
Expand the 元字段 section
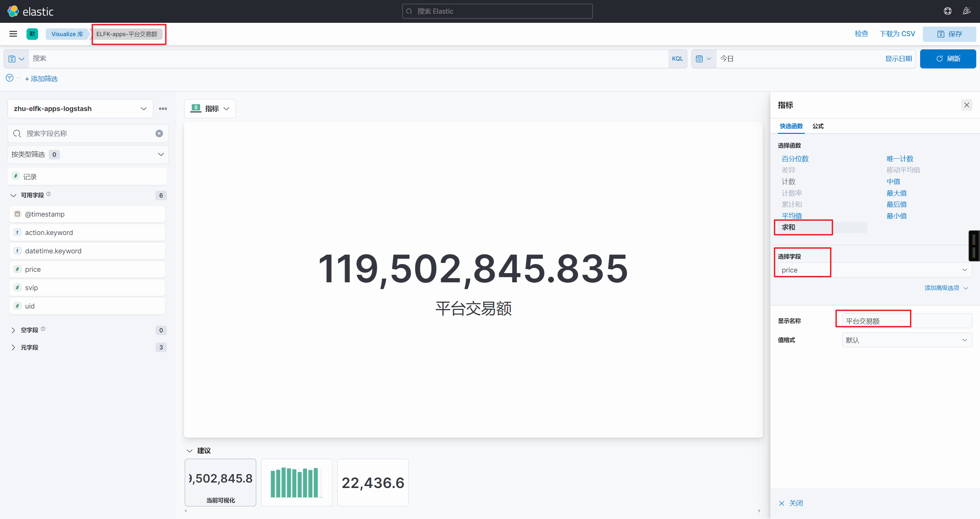click(13, 347)
